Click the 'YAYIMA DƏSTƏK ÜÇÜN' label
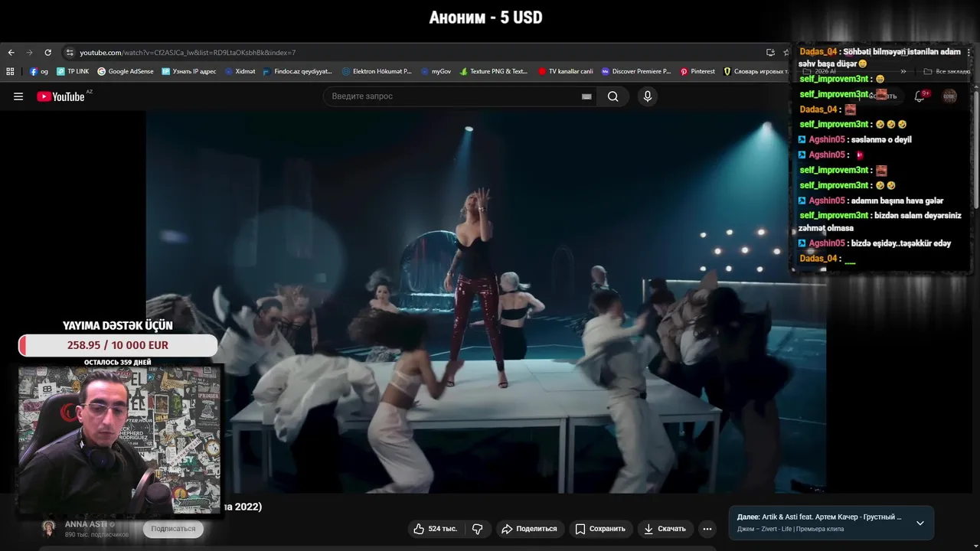 (118, 326)
